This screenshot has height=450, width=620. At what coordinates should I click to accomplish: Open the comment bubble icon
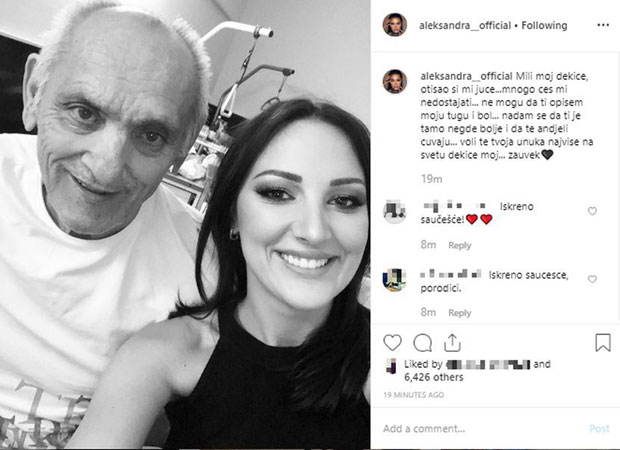[x=422, y=342]
